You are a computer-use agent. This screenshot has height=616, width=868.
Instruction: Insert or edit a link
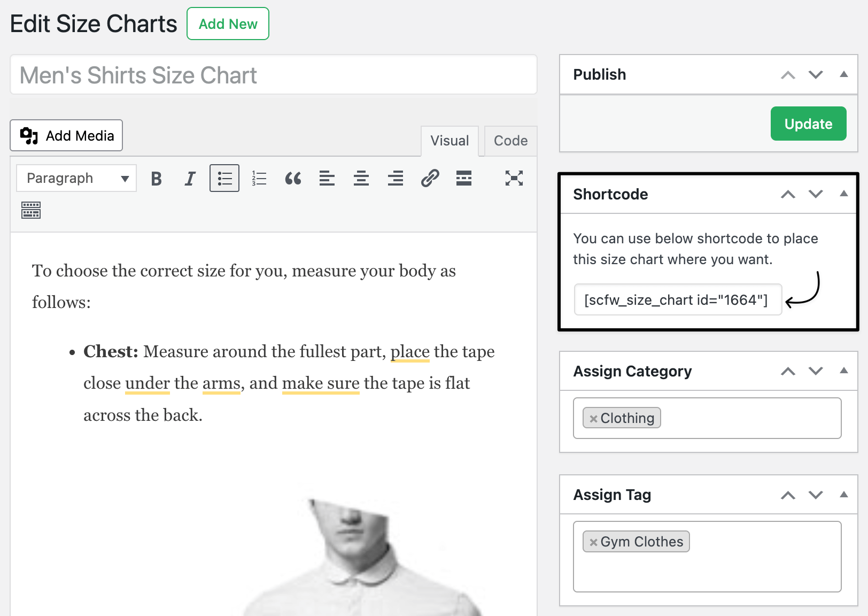pyautogui.click(x=430, y=178)
